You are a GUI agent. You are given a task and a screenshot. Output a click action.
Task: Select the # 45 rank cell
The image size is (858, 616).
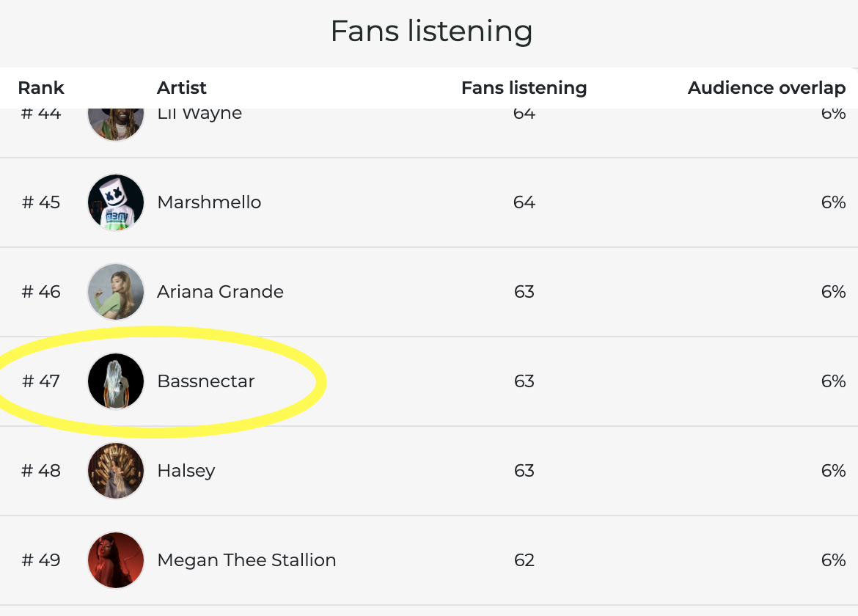pyautogui.click(x=41, y=202)
